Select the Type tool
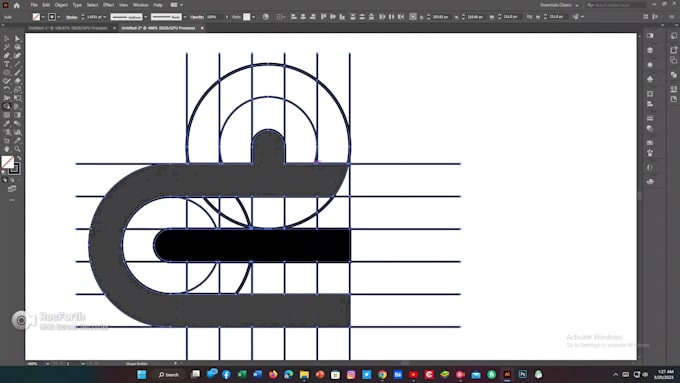The width and height of the screenshot is (680, 383). (x=7, y=64)
